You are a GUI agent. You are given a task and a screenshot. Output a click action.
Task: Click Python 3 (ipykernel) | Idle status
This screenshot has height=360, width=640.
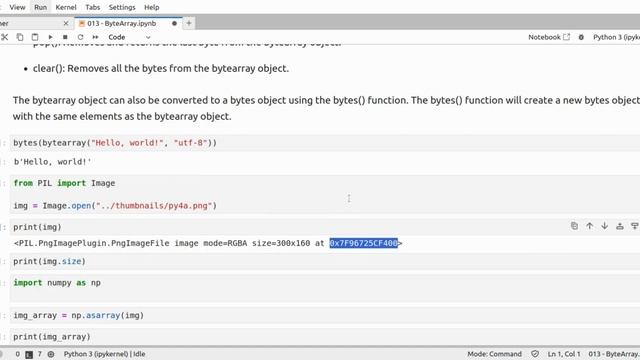point(104,354)
